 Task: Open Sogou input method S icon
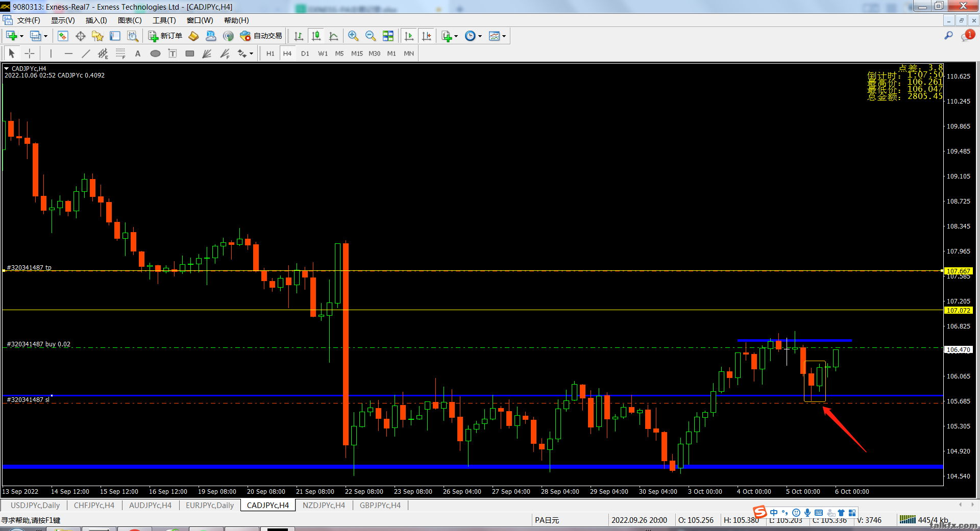[x=760, y=512]
